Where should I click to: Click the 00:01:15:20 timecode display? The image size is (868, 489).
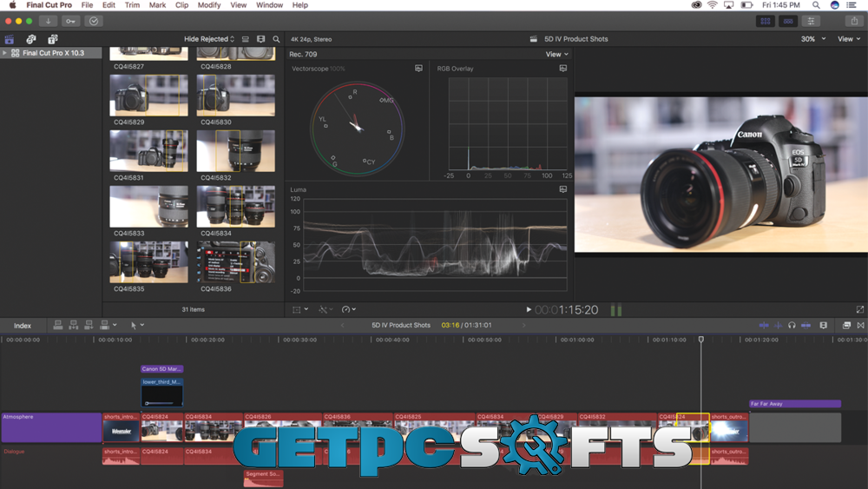(x=566, y=310)
